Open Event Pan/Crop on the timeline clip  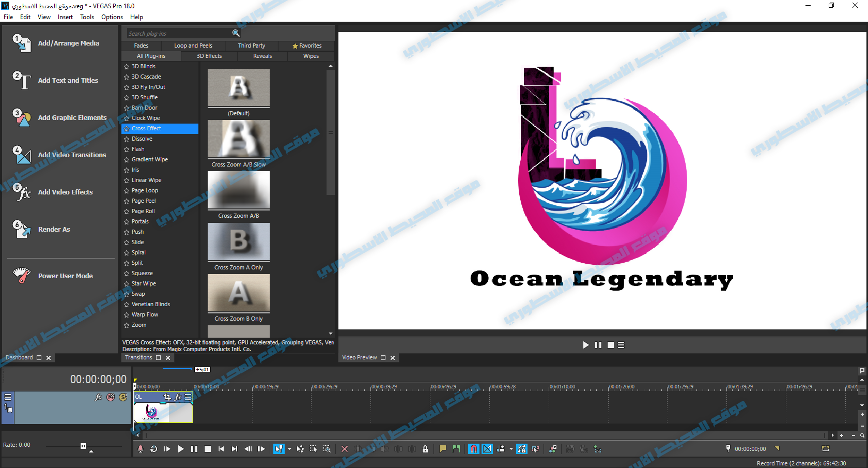click(167, 397)
